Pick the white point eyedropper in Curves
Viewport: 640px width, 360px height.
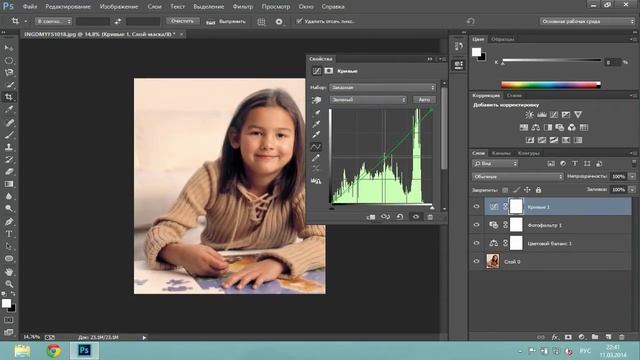[x=316, y=135]
